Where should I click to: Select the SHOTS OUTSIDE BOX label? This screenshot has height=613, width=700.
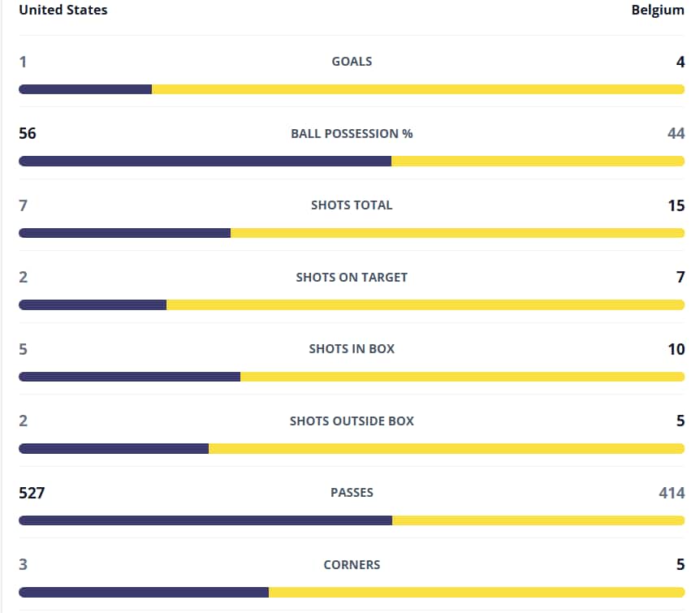(x=352, y=421)
